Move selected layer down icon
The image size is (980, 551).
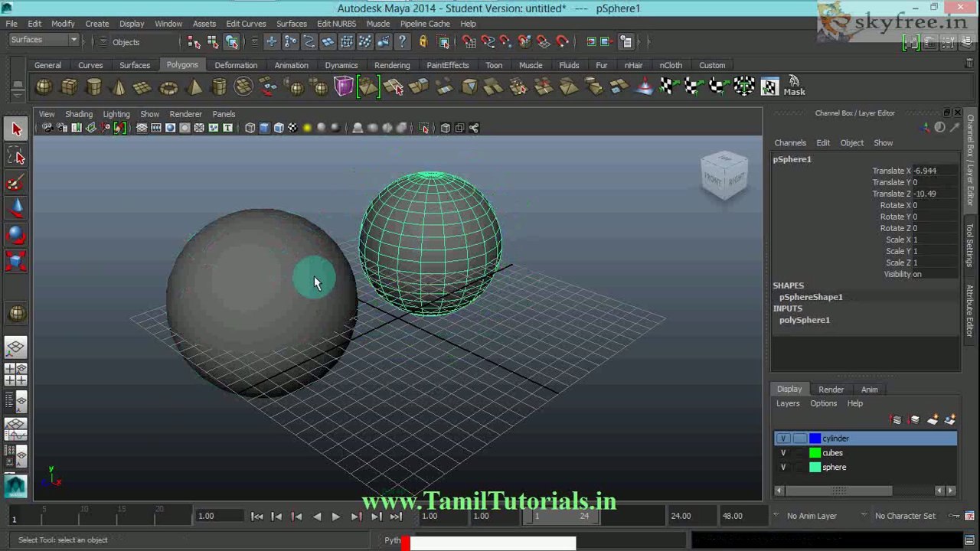[914, 419]
